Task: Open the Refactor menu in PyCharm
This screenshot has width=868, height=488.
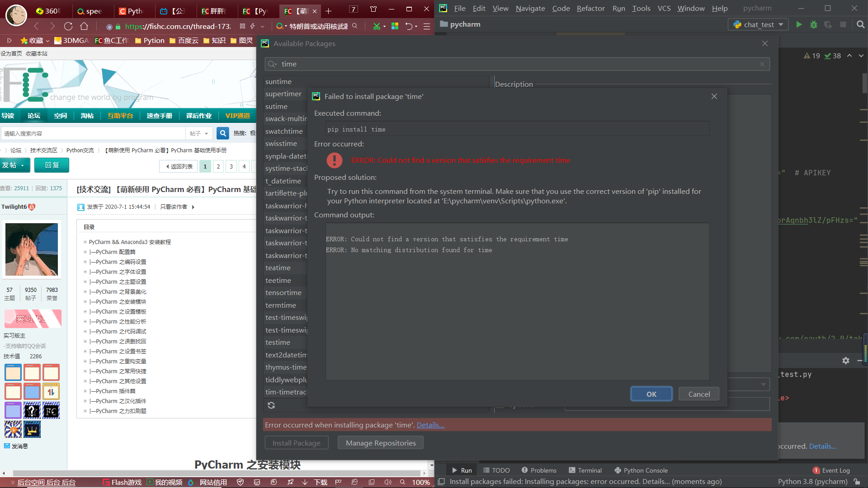Action: click(590, 8)
